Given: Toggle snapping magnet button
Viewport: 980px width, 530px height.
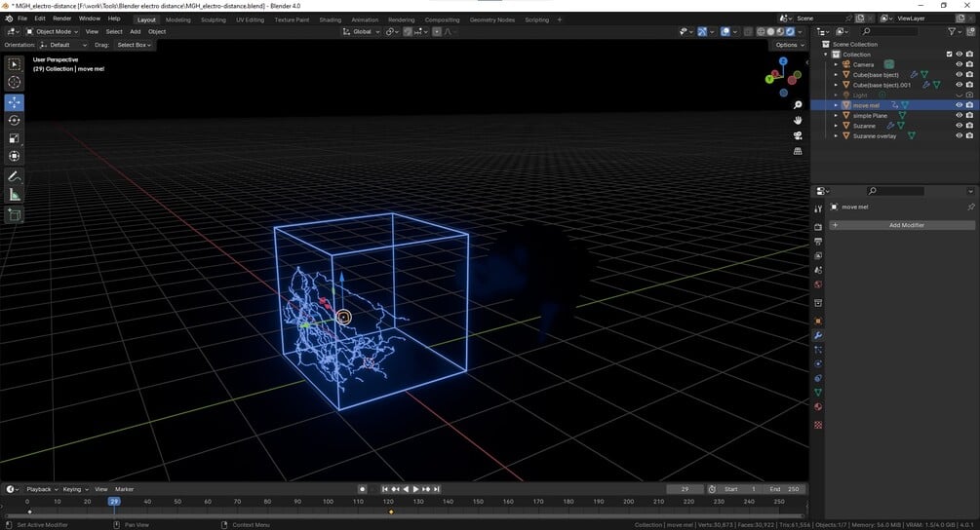Looking at the screenshot, I should [408, 31].
